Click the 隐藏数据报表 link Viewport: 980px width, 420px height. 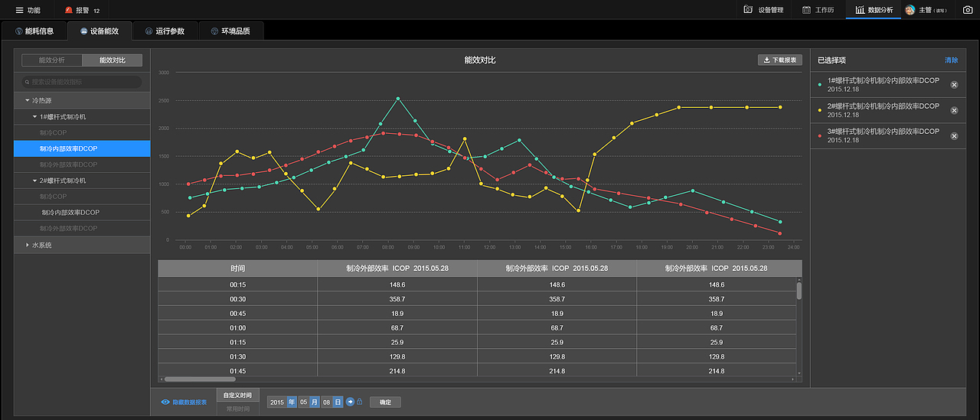[x=189, y=402]
